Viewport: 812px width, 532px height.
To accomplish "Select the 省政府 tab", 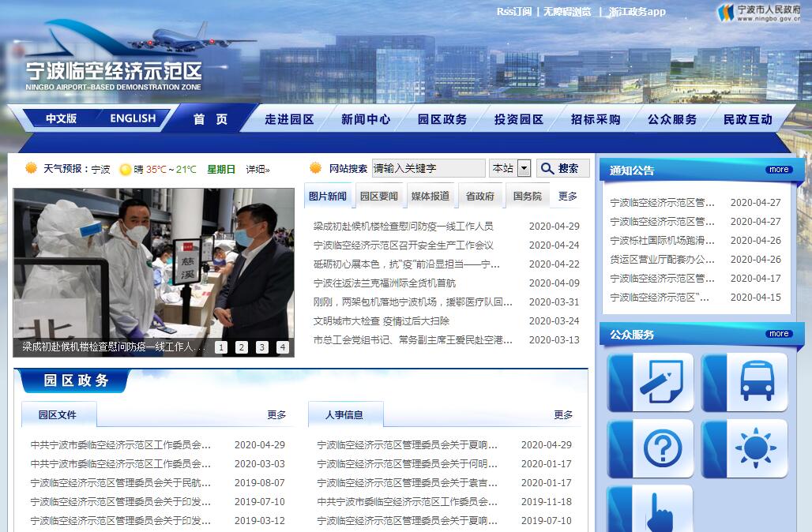I will pyautogui.click(x=480, y=196).
